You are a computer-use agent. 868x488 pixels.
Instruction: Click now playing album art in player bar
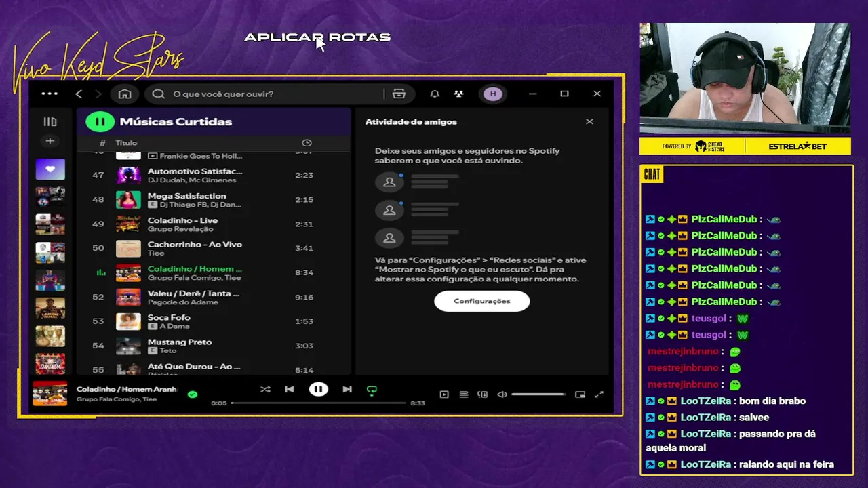pyautogui.click(x=50, y=394)
